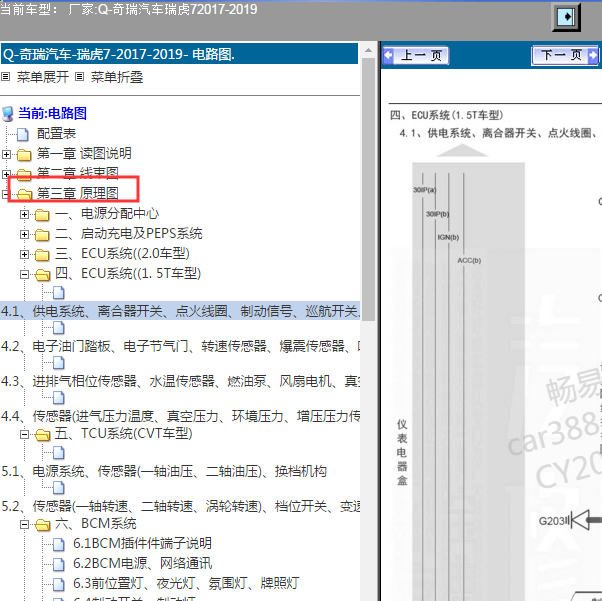This screenshot has width=602, height=601.
Task: Open 6.1BCM插件件端子说明 page
Action: (x=142, y=543)
